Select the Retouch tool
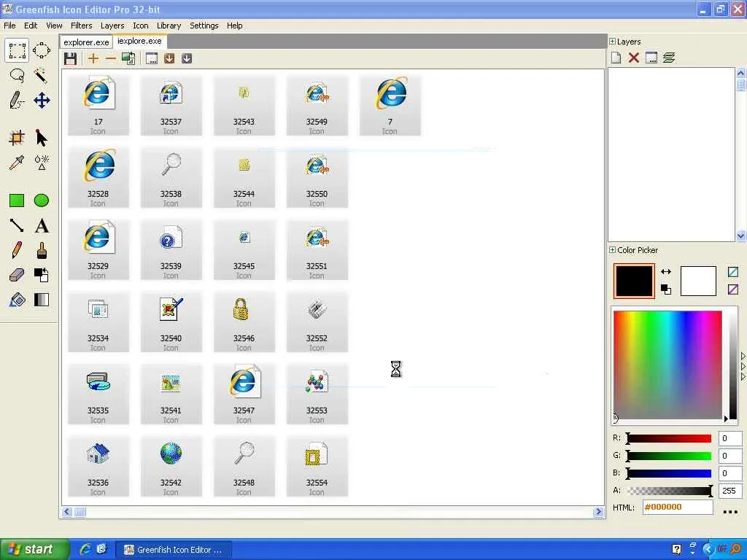747x560 pixels. point(42,163)
